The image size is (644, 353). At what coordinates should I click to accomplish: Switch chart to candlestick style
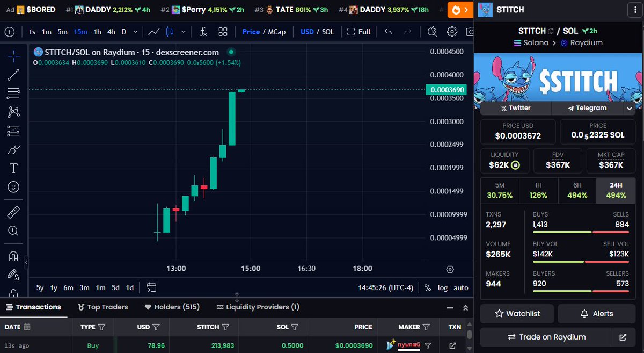(171, 32)
